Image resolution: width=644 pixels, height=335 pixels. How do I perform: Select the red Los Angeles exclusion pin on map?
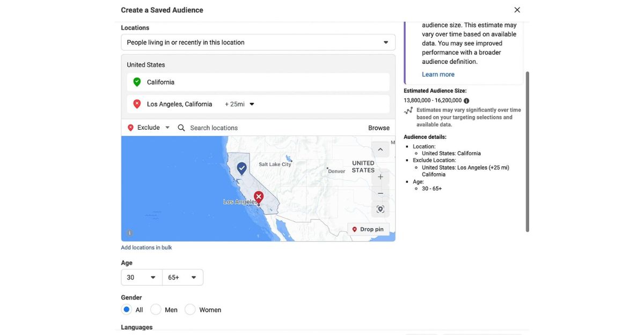[x=259, y=197]
